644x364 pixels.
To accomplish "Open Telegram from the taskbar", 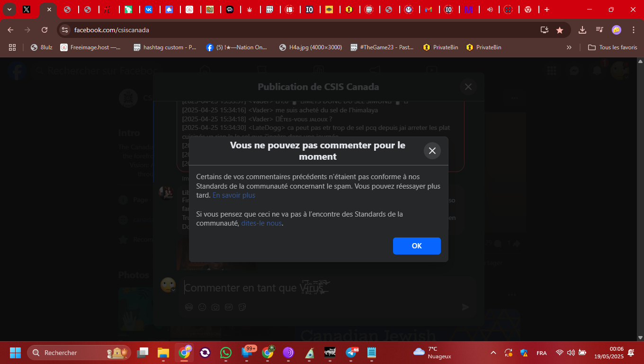I will coord(351,353).
